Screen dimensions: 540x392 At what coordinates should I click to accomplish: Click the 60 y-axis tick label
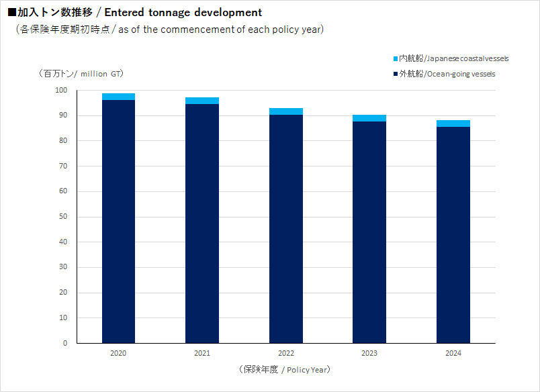63,191
